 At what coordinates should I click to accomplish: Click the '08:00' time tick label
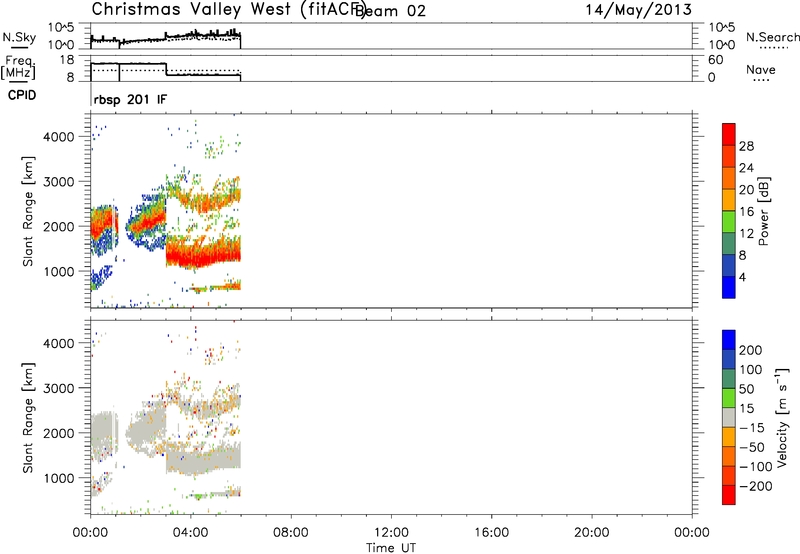point(290,533)
